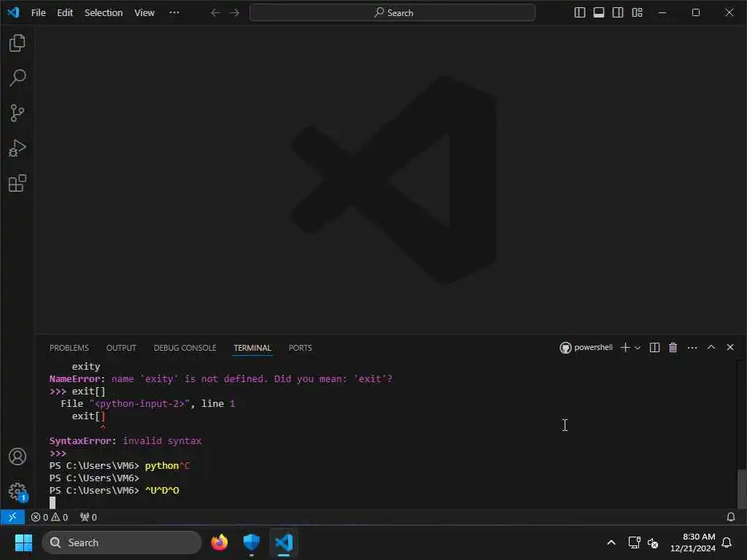Open the Selection menu
This screenshot has height=560, width=747.
[x=104, y=13]
